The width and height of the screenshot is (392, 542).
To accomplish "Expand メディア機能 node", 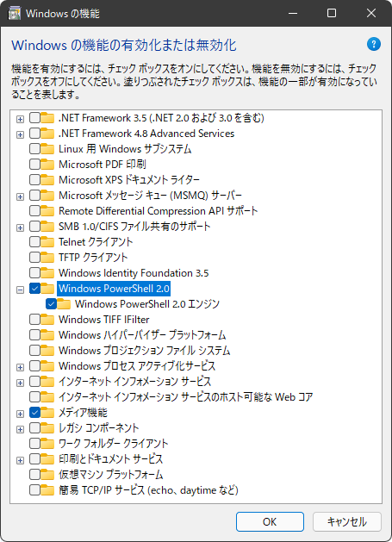I will [20, 414].
